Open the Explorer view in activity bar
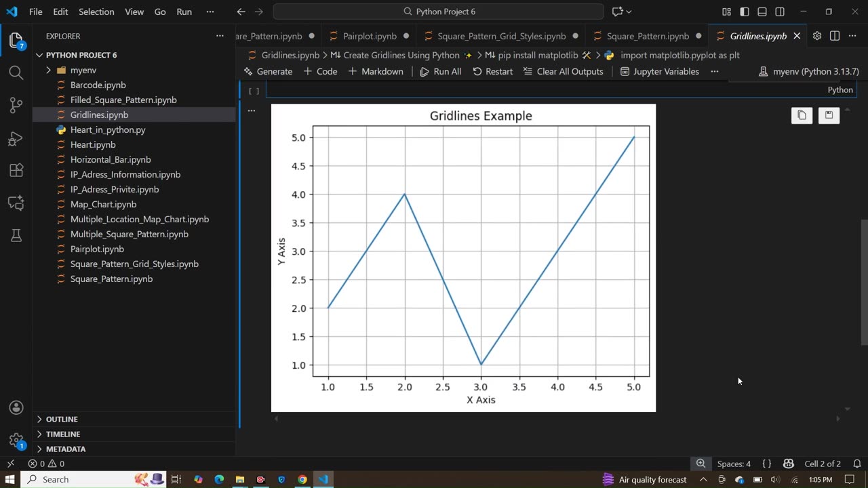 coord(16,41)
